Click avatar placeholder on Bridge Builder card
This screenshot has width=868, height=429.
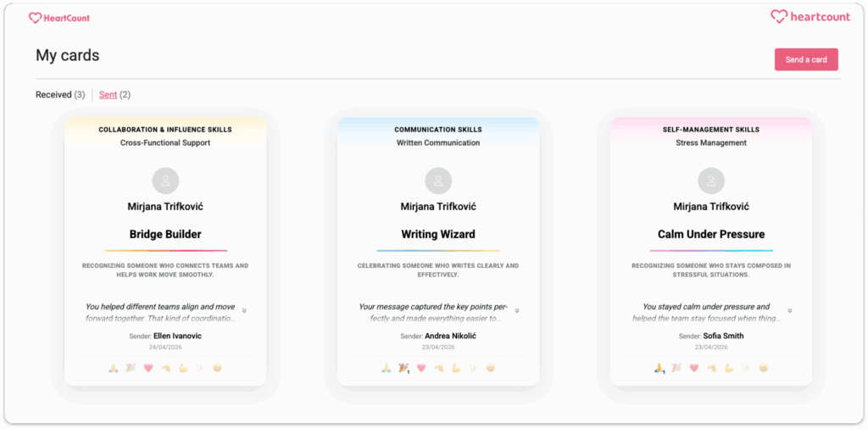[165, 181]
